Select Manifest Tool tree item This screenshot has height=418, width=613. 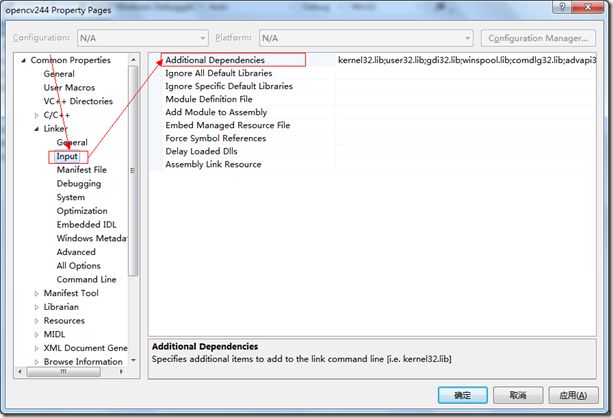click(71, 293)
